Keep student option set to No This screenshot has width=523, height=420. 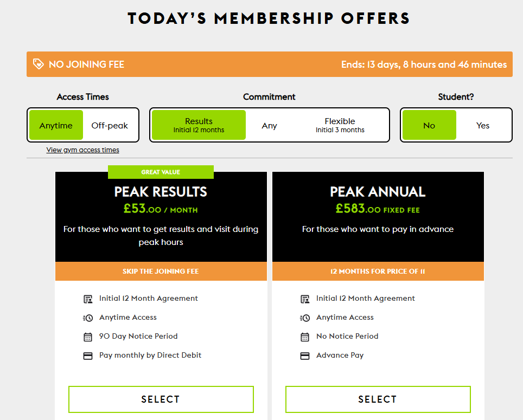429,125
